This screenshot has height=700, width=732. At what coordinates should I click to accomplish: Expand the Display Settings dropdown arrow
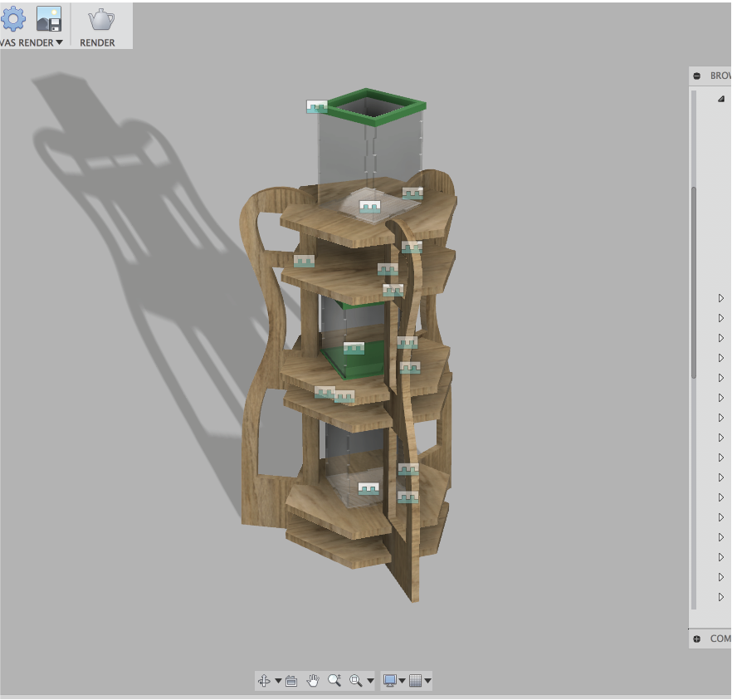coord(402,681)
